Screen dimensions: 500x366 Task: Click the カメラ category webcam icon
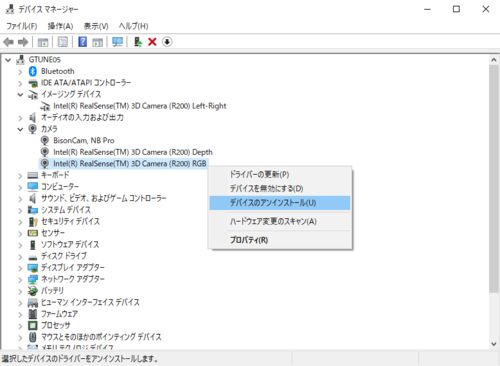[32, 129]
